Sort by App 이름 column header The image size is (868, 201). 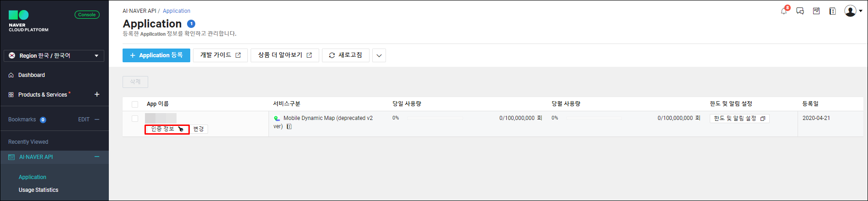pyautogui.click(x=158, y=104)
